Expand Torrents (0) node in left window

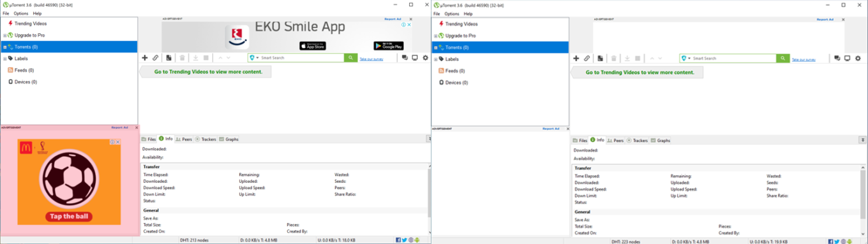click(4, 47)
